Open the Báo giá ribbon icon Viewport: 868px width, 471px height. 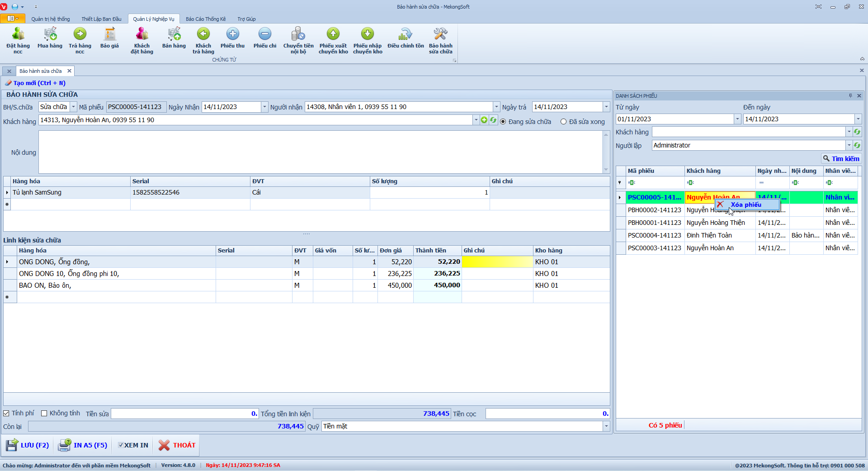(x=109, y=34)
